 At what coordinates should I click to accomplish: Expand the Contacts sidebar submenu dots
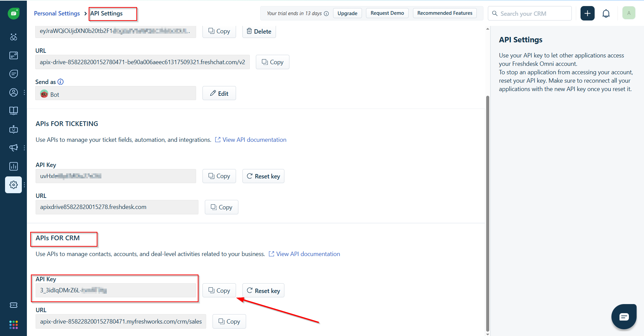point(24,92)
